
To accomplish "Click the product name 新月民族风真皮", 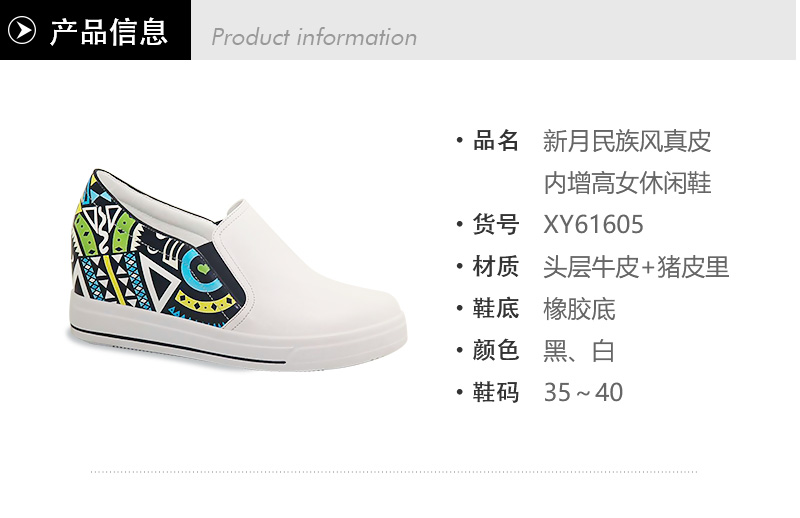I will coord(627,141).
